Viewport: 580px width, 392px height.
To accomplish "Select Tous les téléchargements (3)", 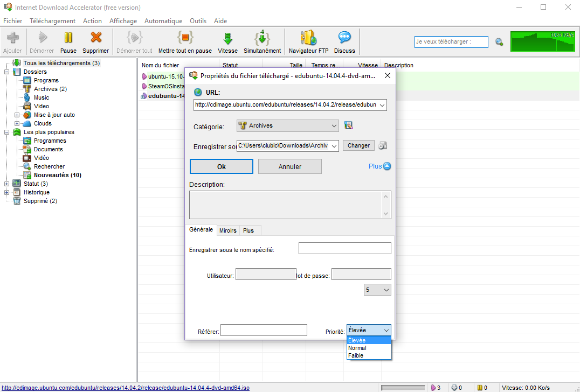I will pos(61,63).
